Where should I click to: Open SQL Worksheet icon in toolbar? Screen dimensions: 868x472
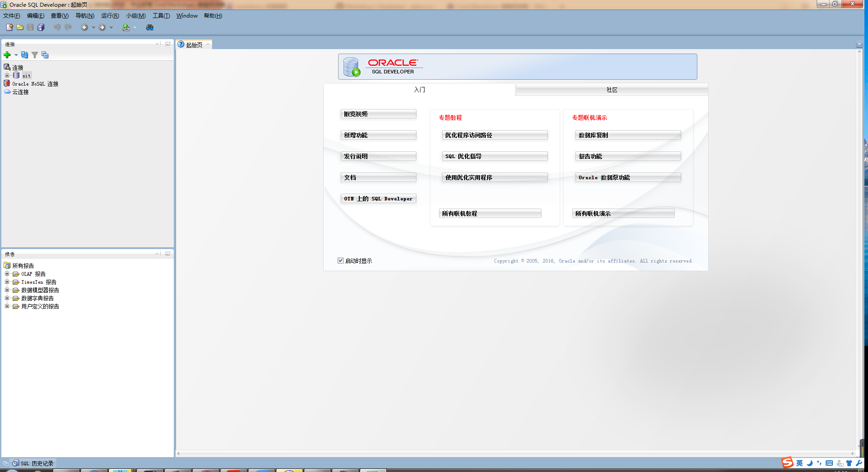(x=126, y=27)
